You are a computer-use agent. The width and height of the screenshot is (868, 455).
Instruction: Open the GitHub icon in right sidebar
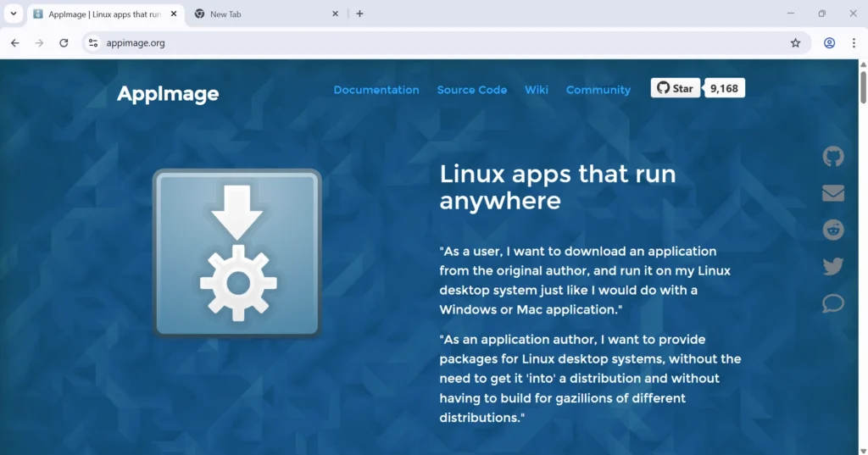(833, 157)
